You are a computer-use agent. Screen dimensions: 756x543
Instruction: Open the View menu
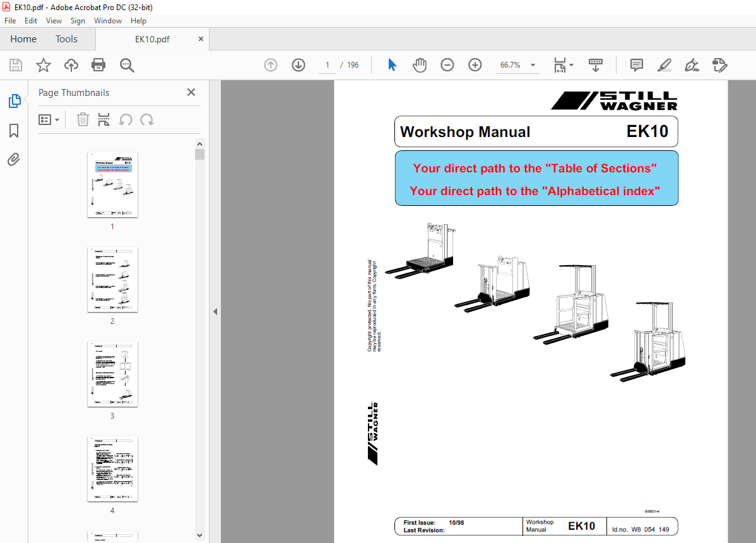[x=54, y=21]
